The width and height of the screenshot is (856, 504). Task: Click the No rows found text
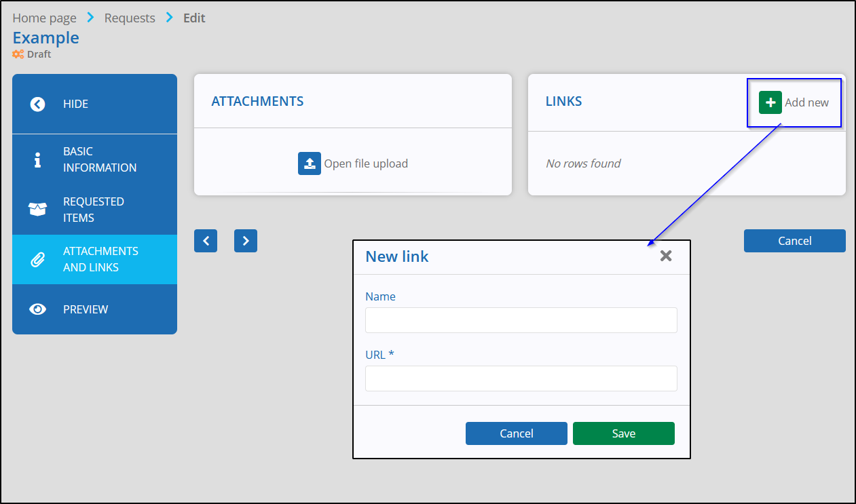[x=583, y=163]
